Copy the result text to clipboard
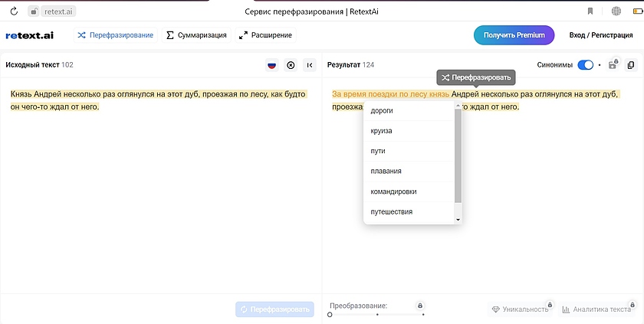This screenshot has width=644, height=324. 631,65
